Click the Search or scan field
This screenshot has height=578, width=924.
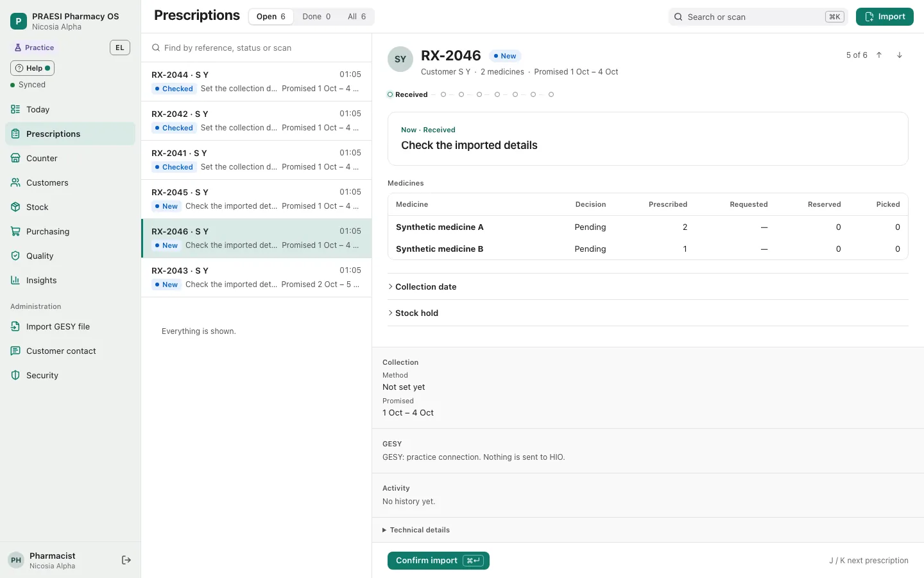[758, 17]
